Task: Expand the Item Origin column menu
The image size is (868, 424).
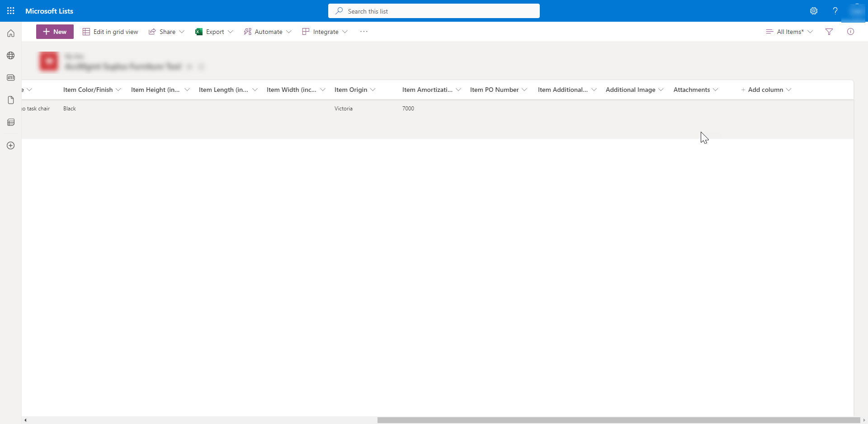Action: coord(373,90)
